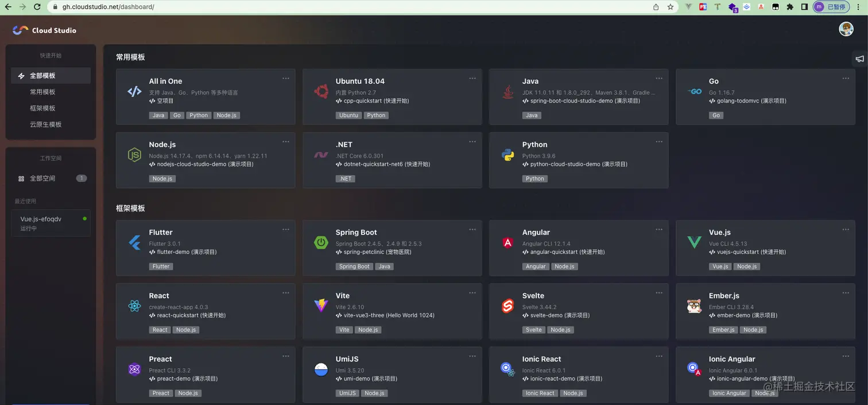The height and width of the screenshot is (405, 868).
Task: Bookmark this page with the star icon
Action: pos(671,7)
